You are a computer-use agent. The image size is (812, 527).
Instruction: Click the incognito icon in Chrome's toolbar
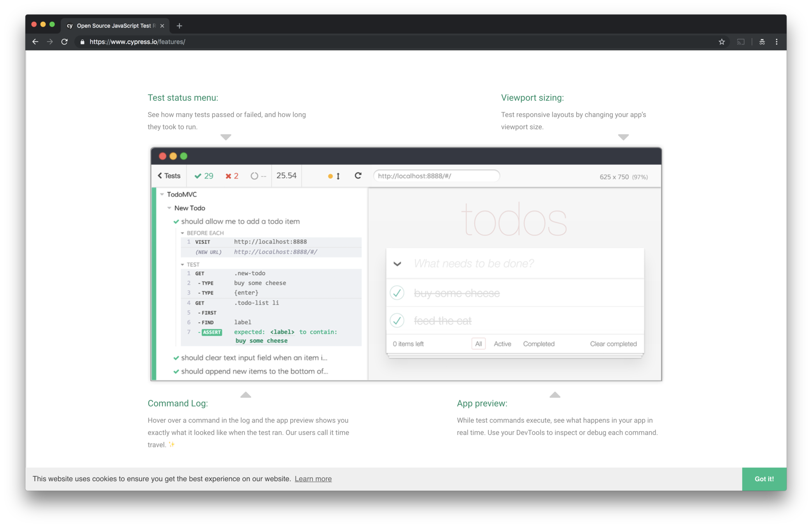tap(762, 42)
